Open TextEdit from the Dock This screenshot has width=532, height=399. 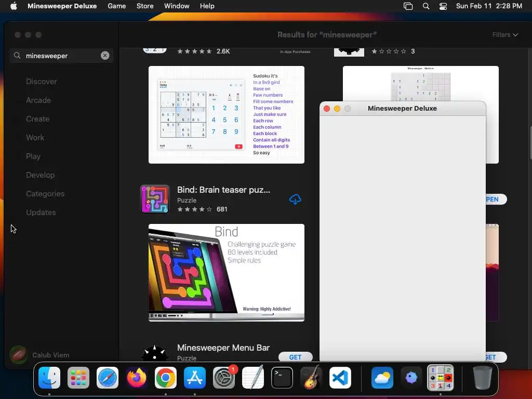(253, 378)
